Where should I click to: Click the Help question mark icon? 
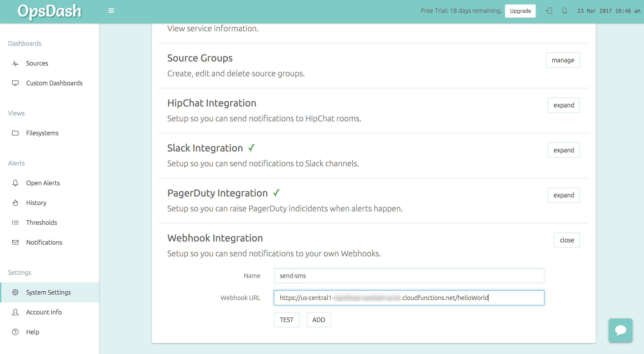click(15, 332)
